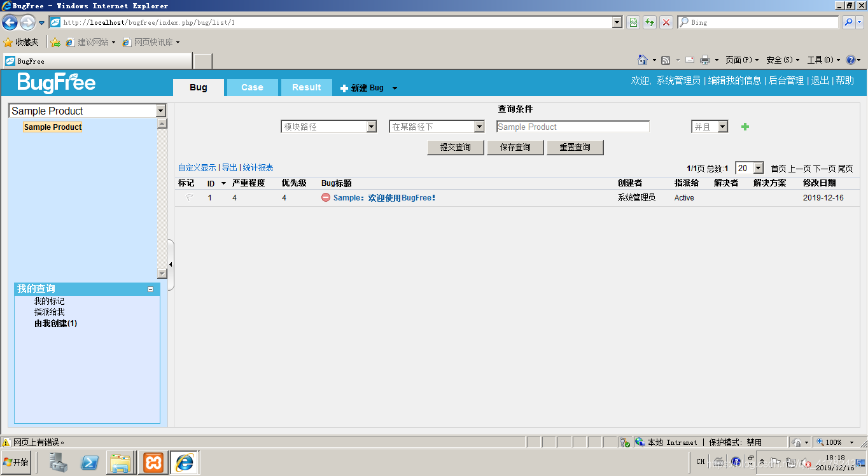Click the 提交查询 button

[456, 147]
